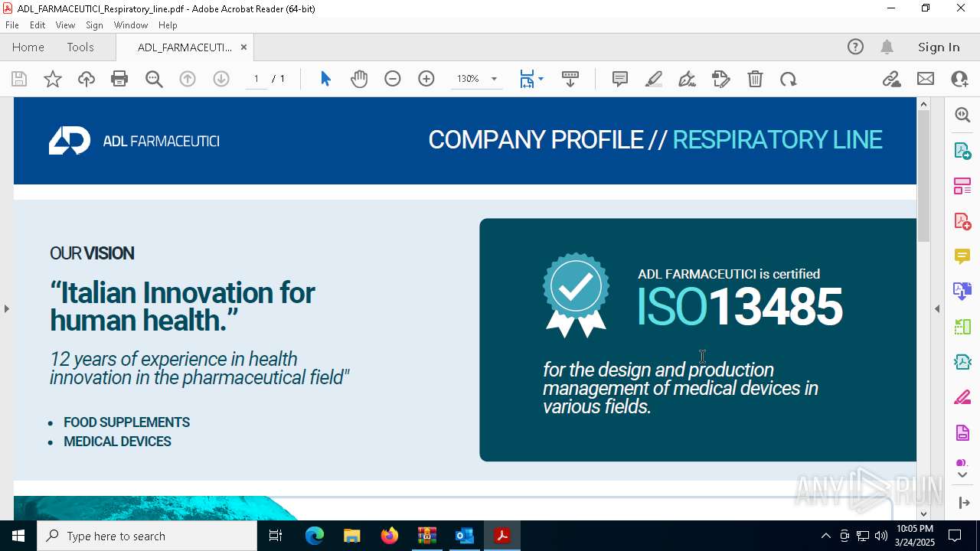980x551 pixels.
Task: Click the delete trash icon
Action: [x=755, y=79]
